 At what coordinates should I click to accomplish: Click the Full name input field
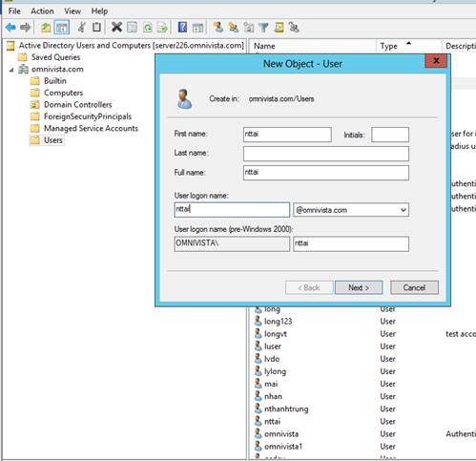(326, 173)
